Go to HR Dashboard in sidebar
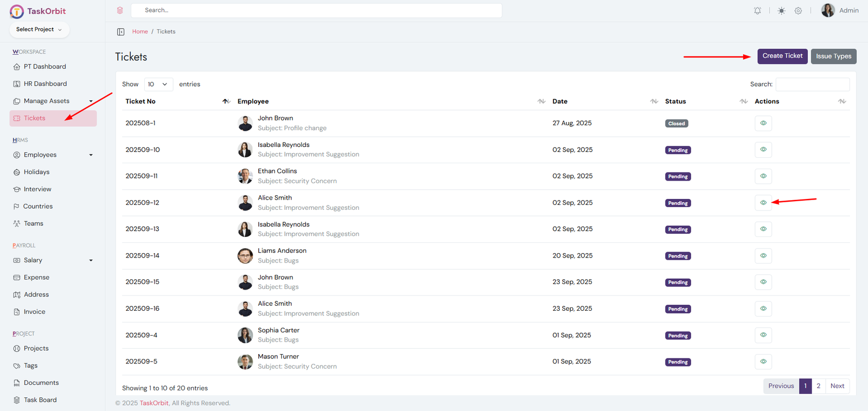This screenshot has height=411, width=868. pyautogui.click(x=45, y=84)
